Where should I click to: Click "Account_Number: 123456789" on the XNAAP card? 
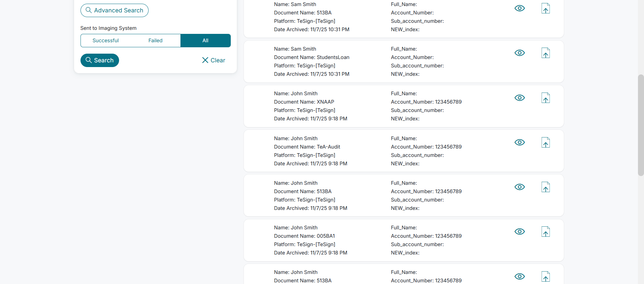[426, 102]
